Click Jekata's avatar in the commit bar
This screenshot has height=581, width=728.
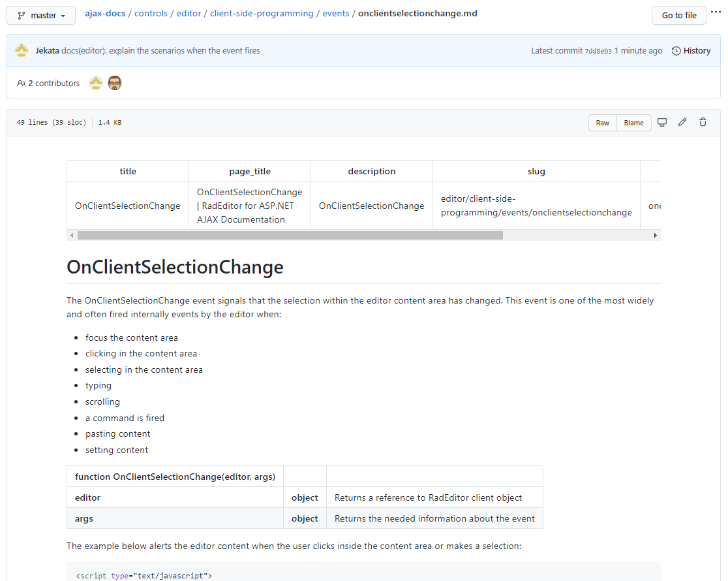click(22, 50)
